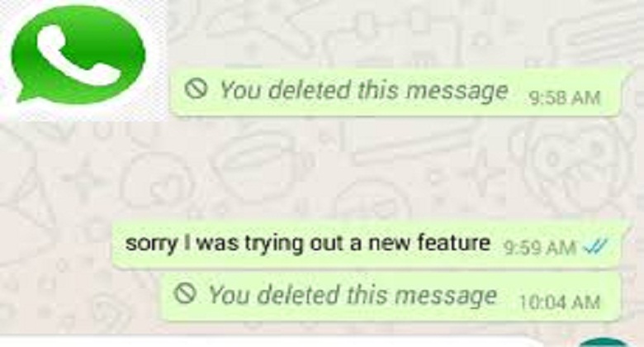The height and width of the screenshot is (347, 644).
Task: Click the green WhatsApp logo
Action: click(78, 54)
